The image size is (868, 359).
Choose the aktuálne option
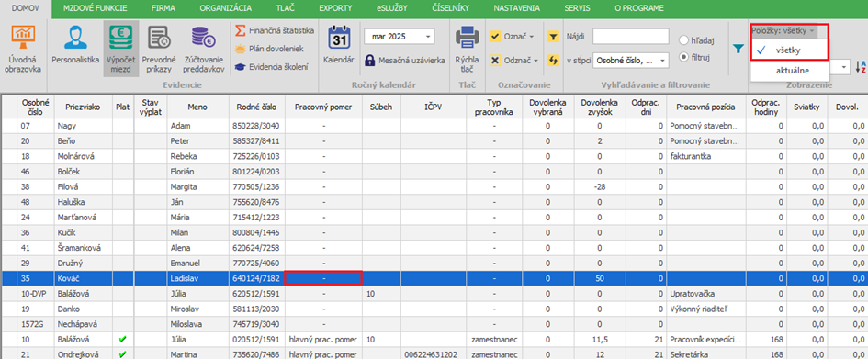click(790, 71)
